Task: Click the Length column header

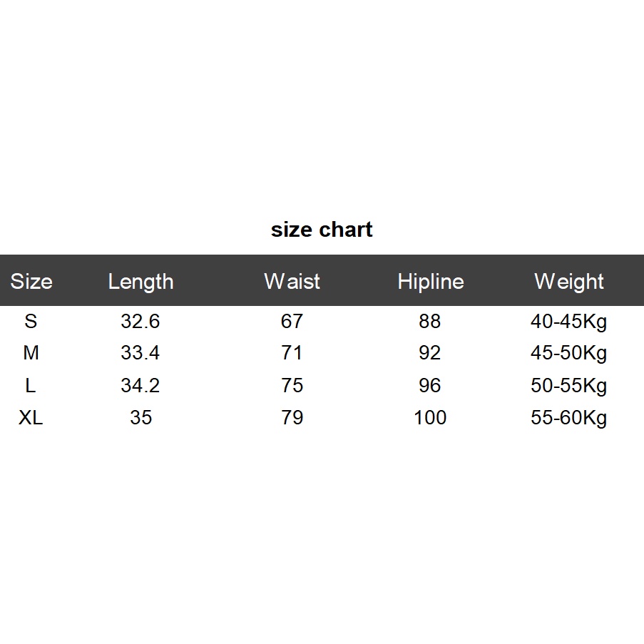Action: [140, 281]
